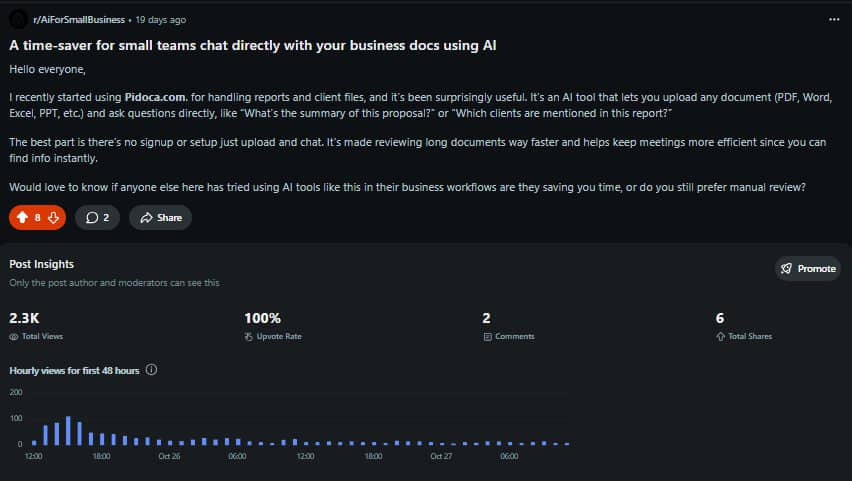This screenshot has height=481, width=852.
Task: Click the 19 days ago timestamp
Action: 160,19
